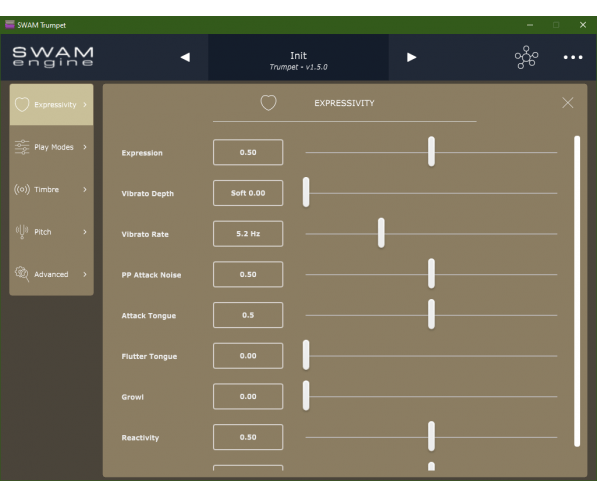Image resolution: width=597 pixels, height=497 pixels.
Task: Open the three-dots main menu
Action: (573, 57)
